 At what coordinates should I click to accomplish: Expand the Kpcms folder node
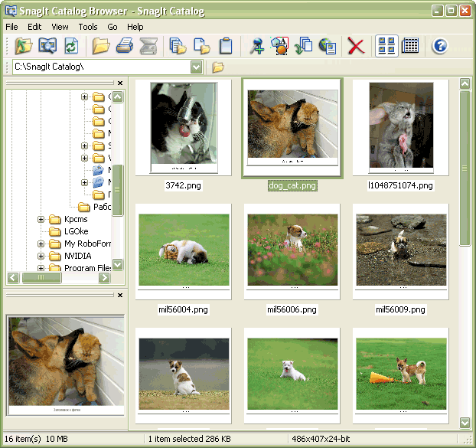[41, 219]
